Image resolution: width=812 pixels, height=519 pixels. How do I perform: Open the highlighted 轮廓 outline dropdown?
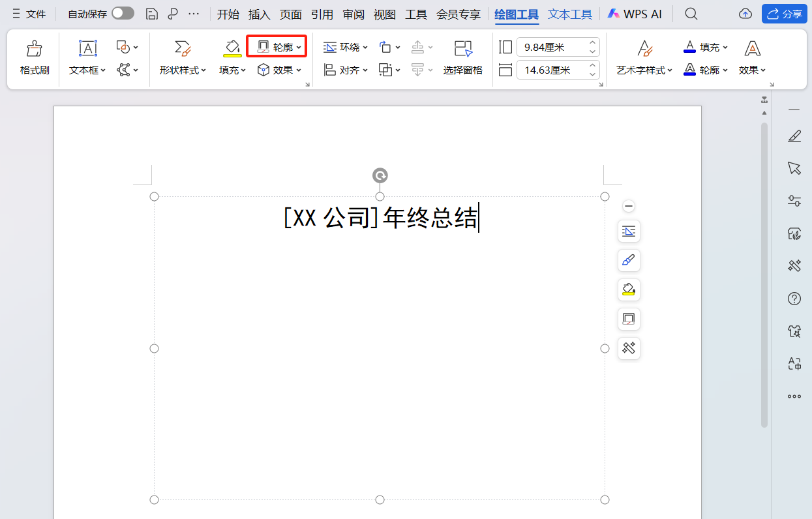tap(277, 46)
